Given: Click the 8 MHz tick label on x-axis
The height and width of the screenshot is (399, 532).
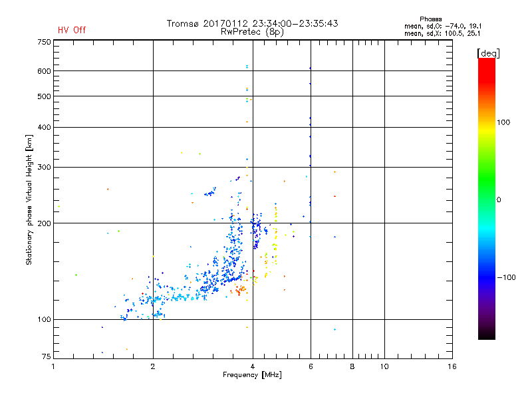Looking at the screenshot, I should (352, 367).
